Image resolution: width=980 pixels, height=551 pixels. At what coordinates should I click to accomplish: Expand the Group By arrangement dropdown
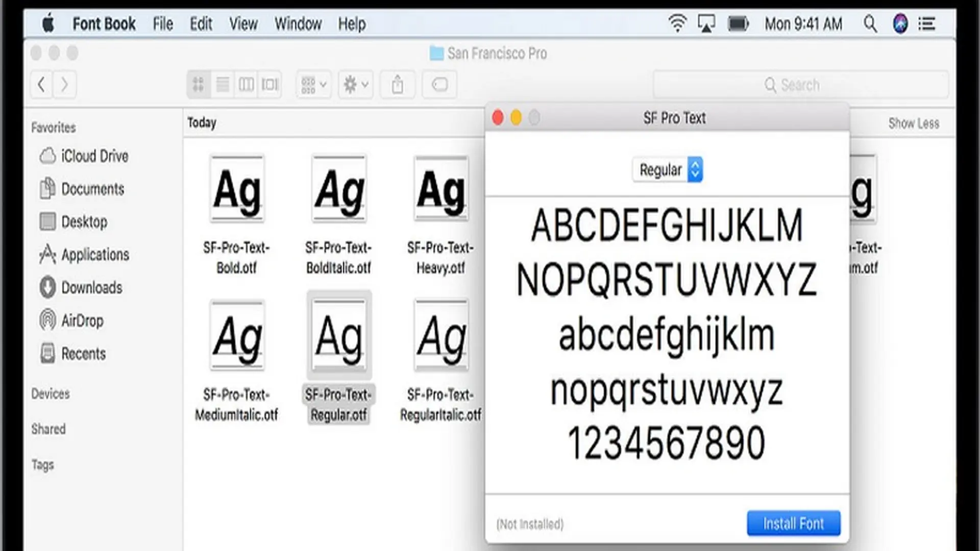pos(313,84)
